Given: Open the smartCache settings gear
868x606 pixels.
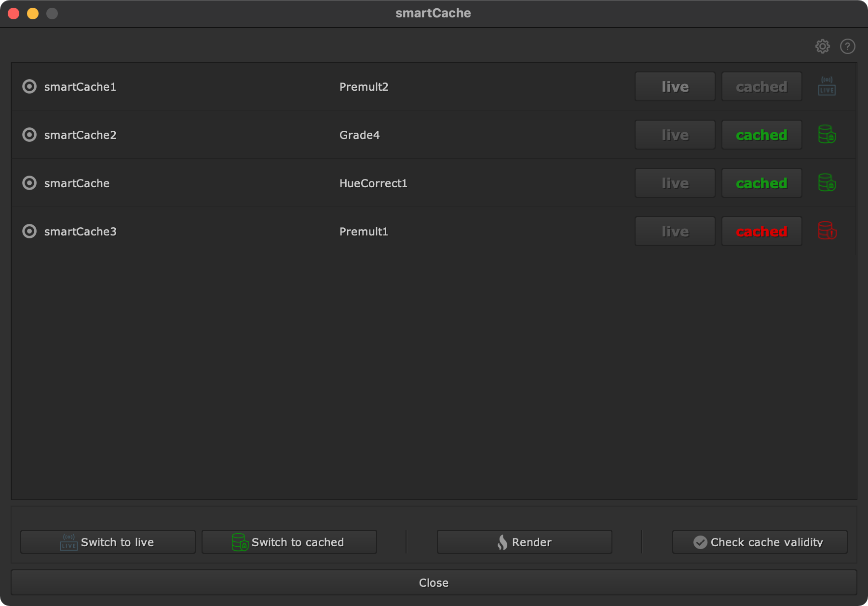Looking at the screenshot, I should point(823,46).
